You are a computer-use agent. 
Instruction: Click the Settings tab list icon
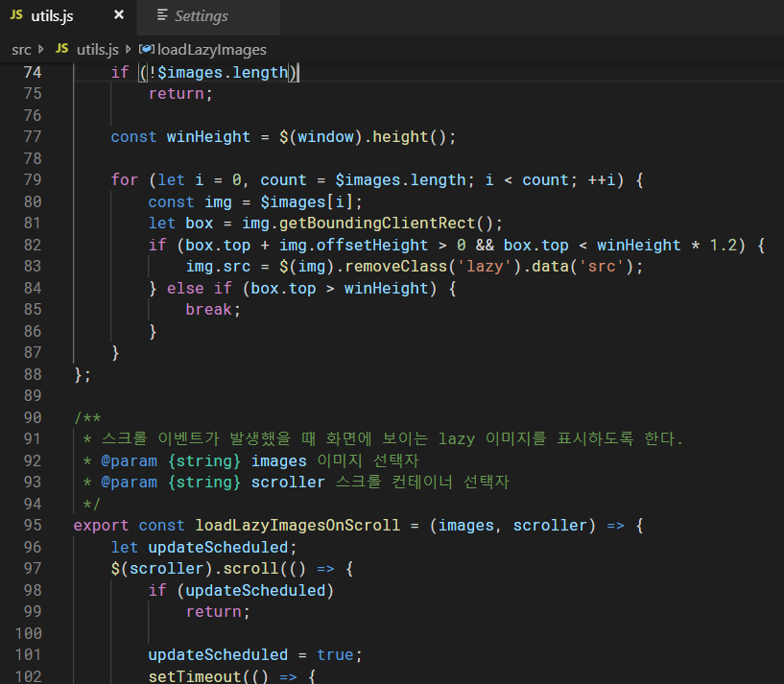pos(162,16)
